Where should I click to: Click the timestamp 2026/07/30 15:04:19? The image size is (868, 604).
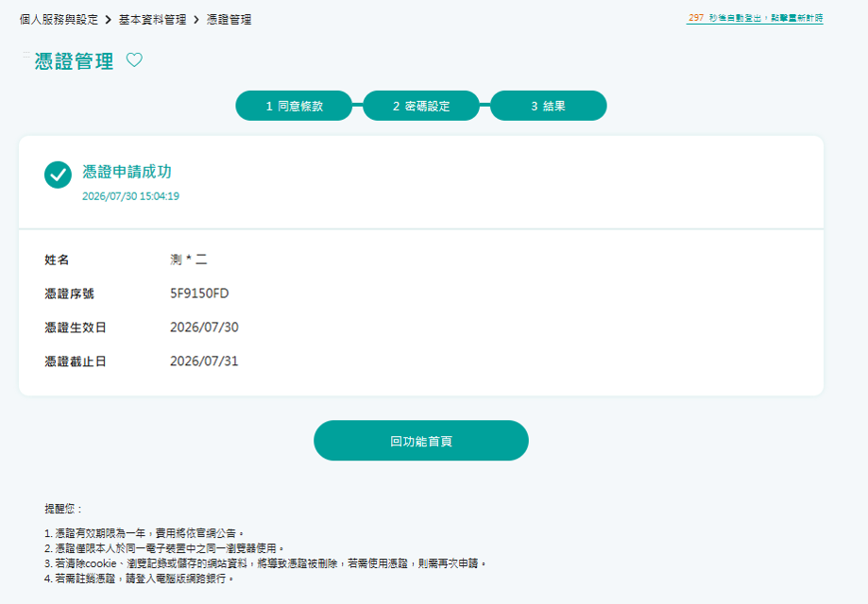tap(130, 196)
